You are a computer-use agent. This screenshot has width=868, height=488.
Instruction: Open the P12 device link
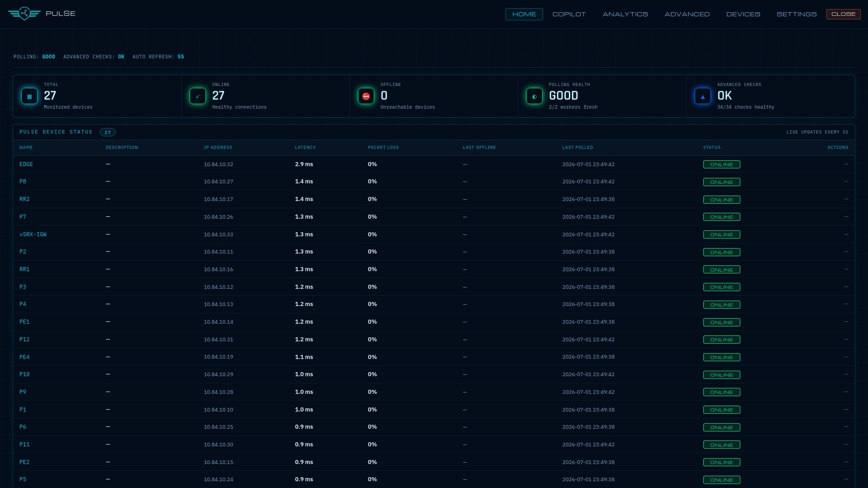(24, 340)
